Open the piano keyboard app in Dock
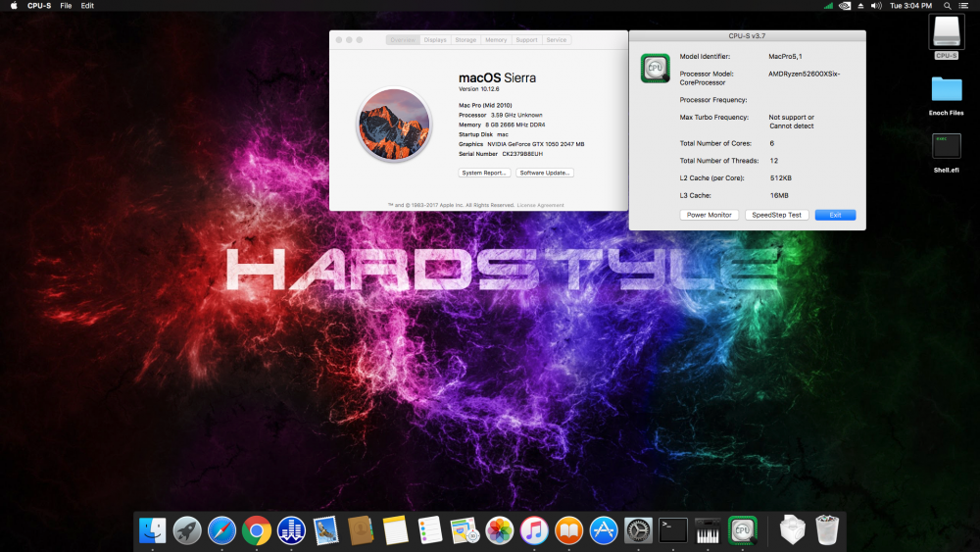 708,530
